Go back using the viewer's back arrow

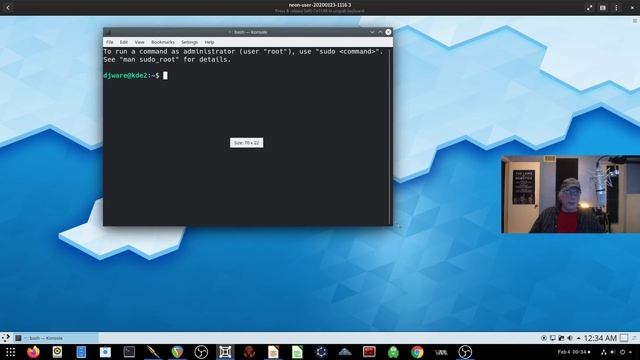[8, 7]
